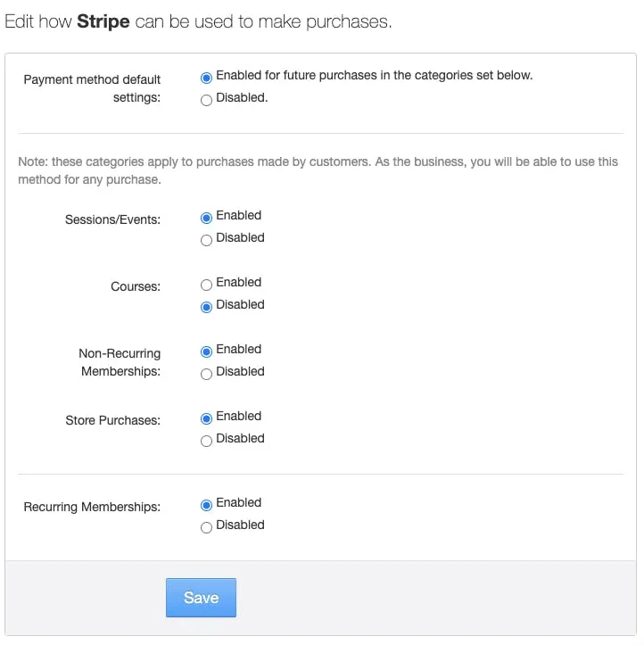Turn on Recurring Memberships Enabled option
Viewport: 644px width, 645px height.
(206, 505)
